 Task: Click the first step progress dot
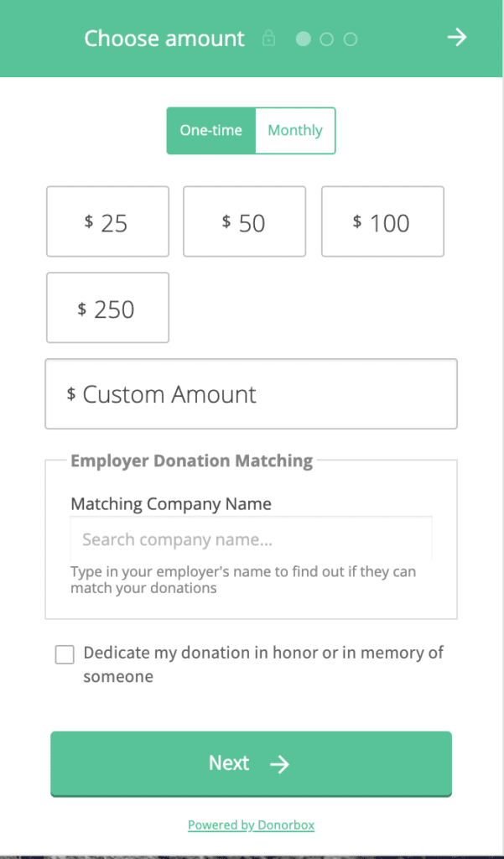tap(304, 39)
